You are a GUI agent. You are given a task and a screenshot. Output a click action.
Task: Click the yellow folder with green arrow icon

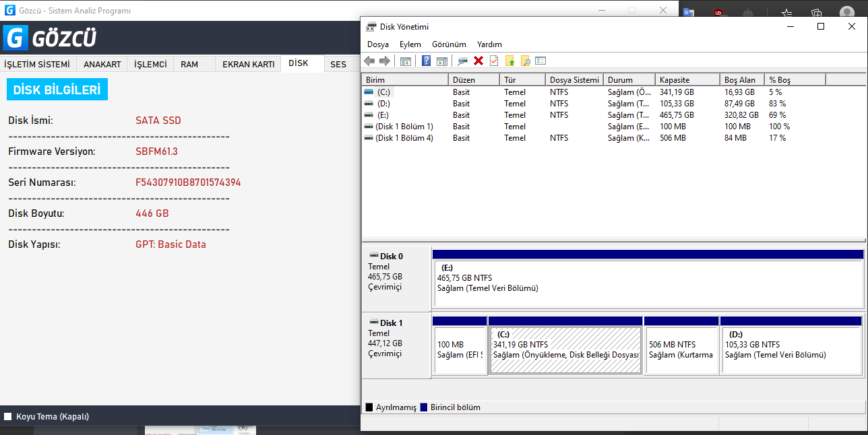tap(509, 61)
